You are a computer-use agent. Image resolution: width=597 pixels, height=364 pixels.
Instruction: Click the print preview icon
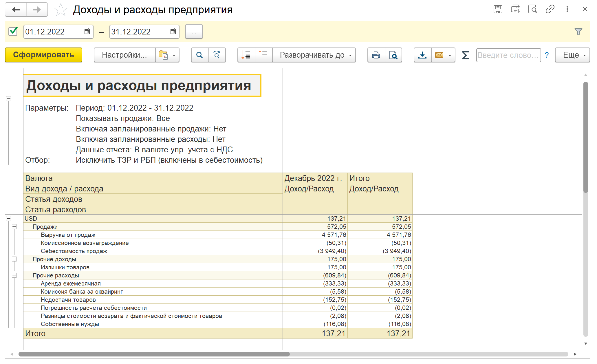[393, 55]
